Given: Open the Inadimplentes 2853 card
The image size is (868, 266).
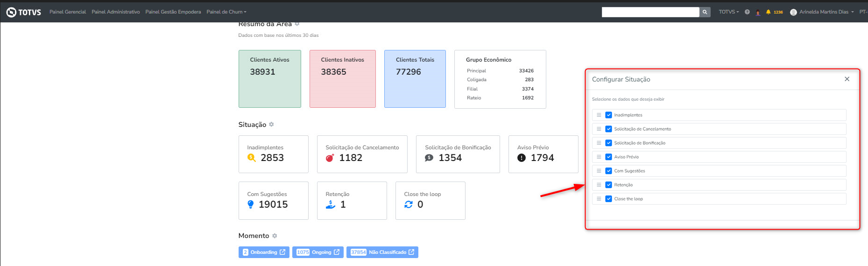Looking at the screenshot, I should tap(274, 154).
